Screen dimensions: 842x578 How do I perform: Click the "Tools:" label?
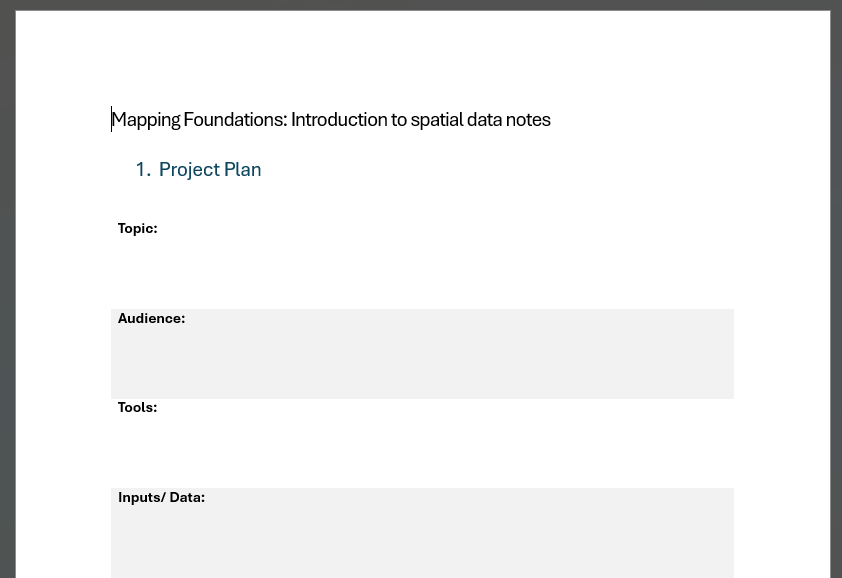pyautogui.click(x=137, y=408)
